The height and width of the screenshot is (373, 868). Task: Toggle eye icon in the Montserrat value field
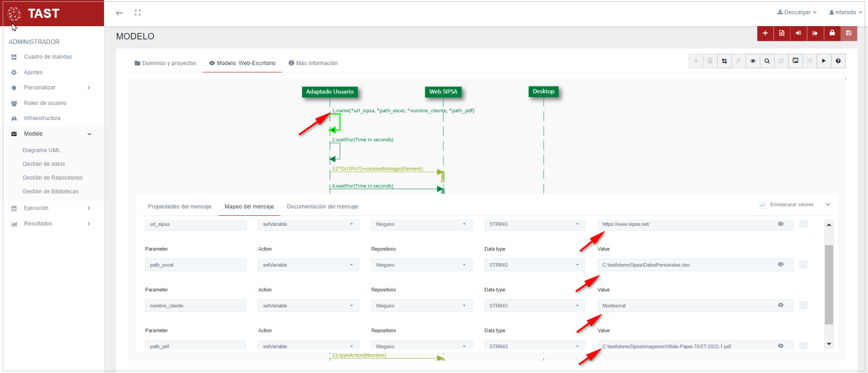780,305
